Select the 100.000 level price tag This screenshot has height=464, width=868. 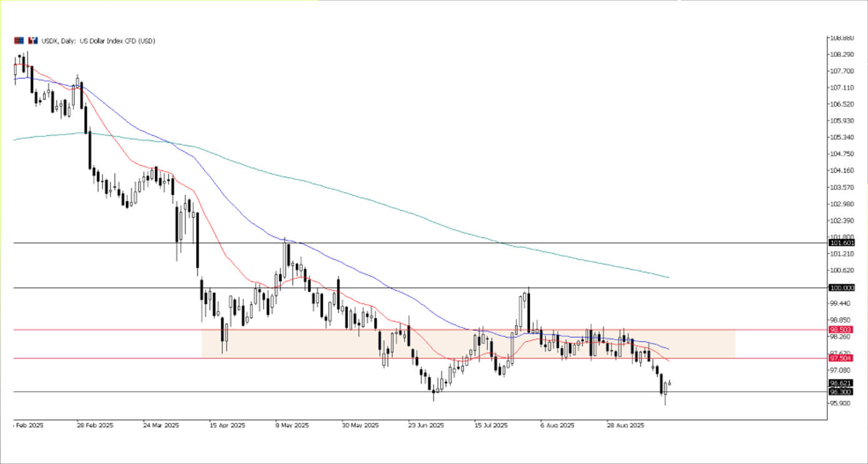pyautogui.click(x=841, y=287)
